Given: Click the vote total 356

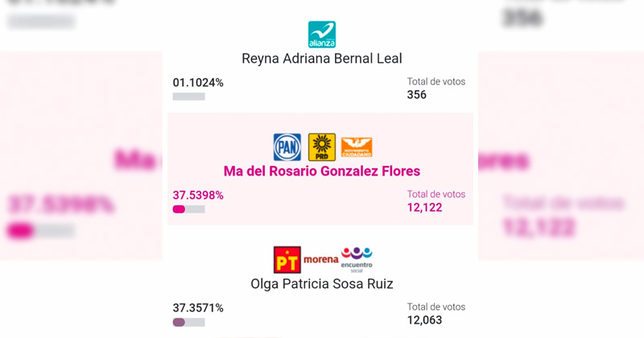Looking at the screenshot, I should 417,95.
